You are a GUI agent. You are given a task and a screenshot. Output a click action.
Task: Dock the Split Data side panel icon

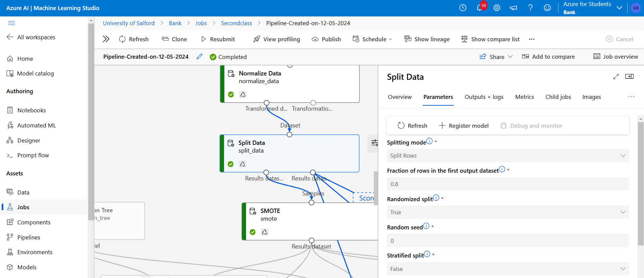[x=629, y=76]
